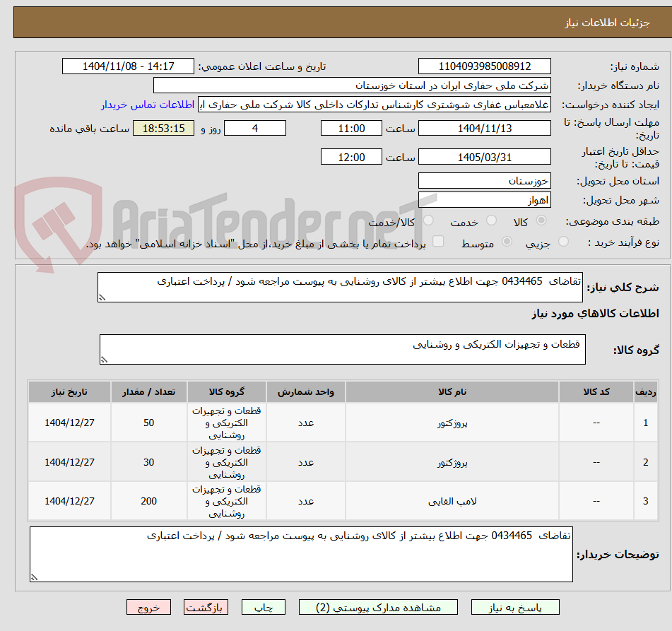Check the partial payment (پرداخت تمام یا بخشی) checkbox
The height and width of the screenshot is (631, 672).
click(437, 241)
